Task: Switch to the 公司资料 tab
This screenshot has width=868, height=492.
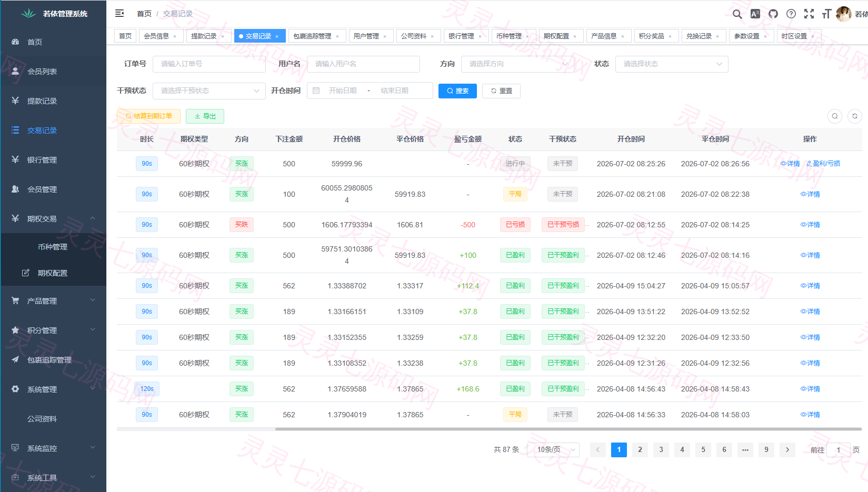Action: click(418, 36)
